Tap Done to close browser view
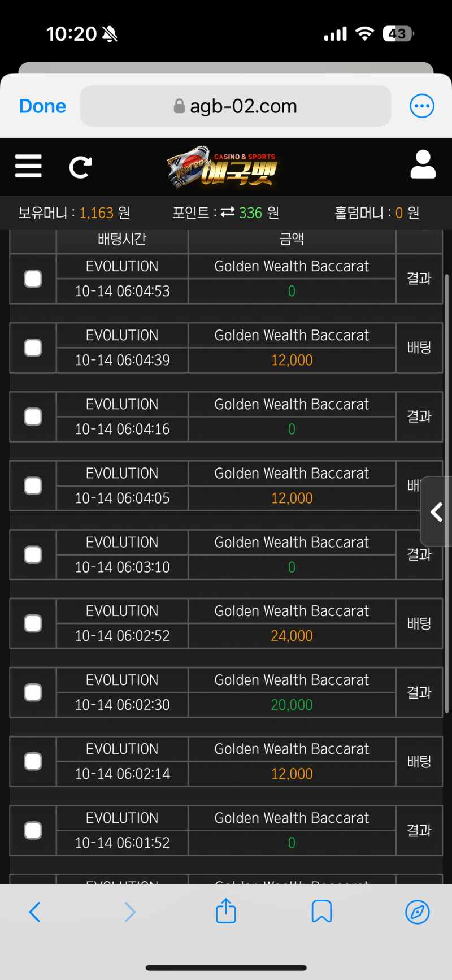Image resolution: width=452 pixels, height=980 pixels. 42,106
